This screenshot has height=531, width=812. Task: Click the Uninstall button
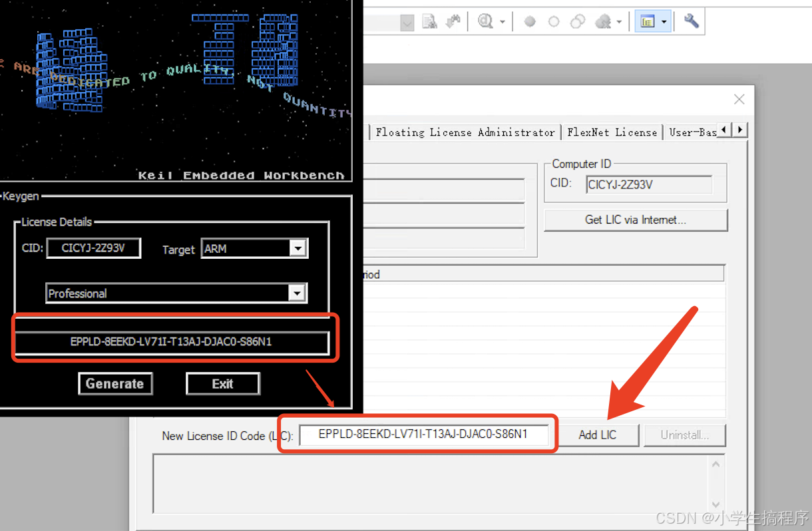pos(684,435)
